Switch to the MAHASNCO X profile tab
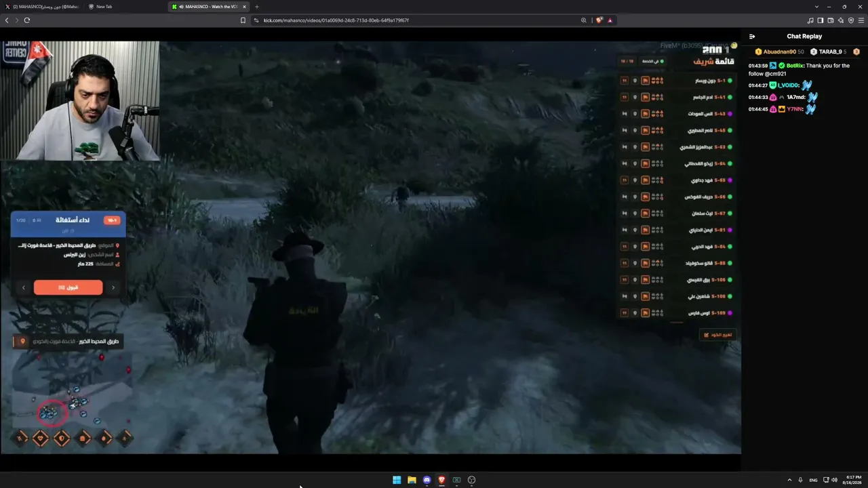868x488 pixels. coord(42,7)
